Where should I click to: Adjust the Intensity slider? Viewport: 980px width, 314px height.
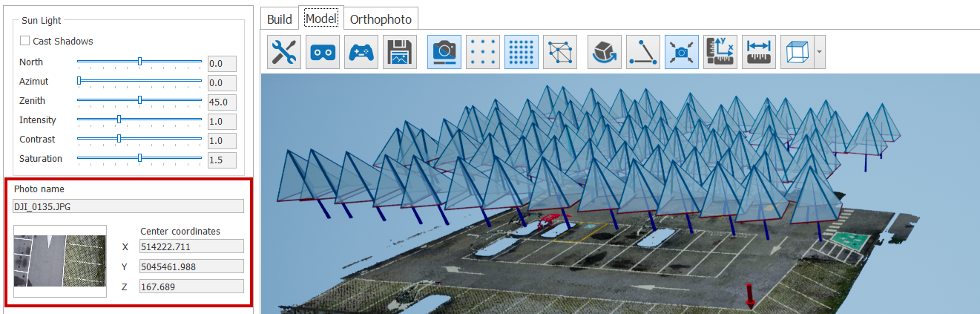pyautogui.click(x=139, y=120)
